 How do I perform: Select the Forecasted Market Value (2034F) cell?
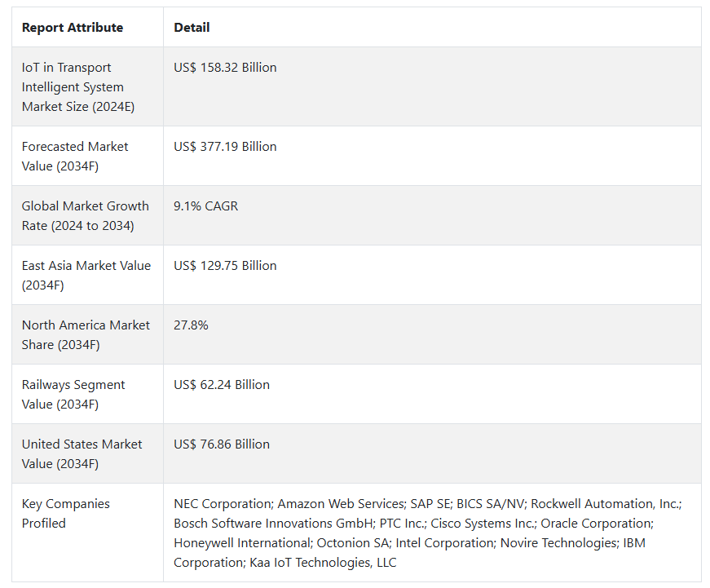tap(75, 156)
